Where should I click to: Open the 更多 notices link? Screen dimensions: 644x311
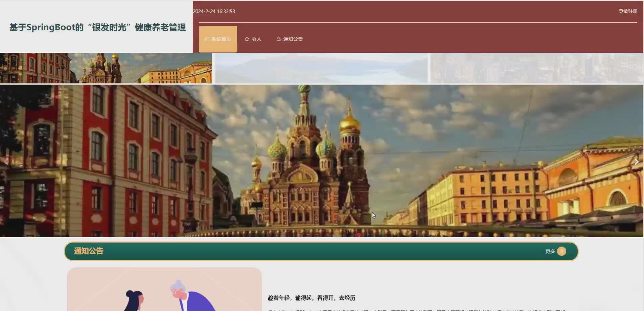pos(550,251)
